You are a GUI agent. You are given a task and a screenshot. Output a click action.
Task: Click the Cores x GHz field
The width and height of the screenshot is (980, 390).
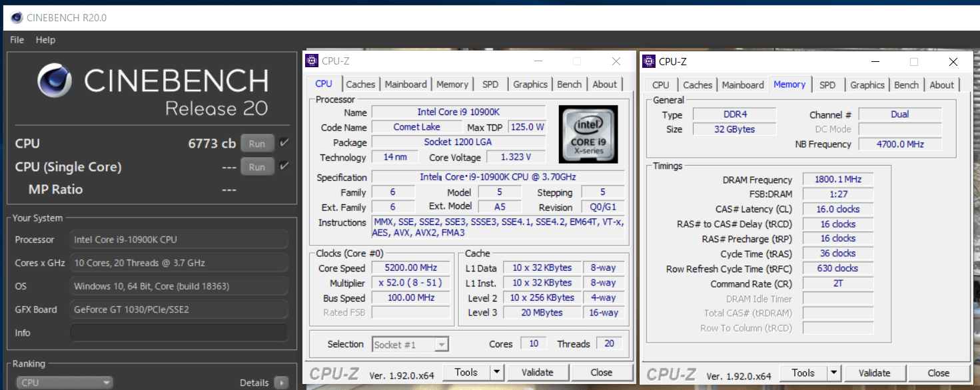point(179,263)
